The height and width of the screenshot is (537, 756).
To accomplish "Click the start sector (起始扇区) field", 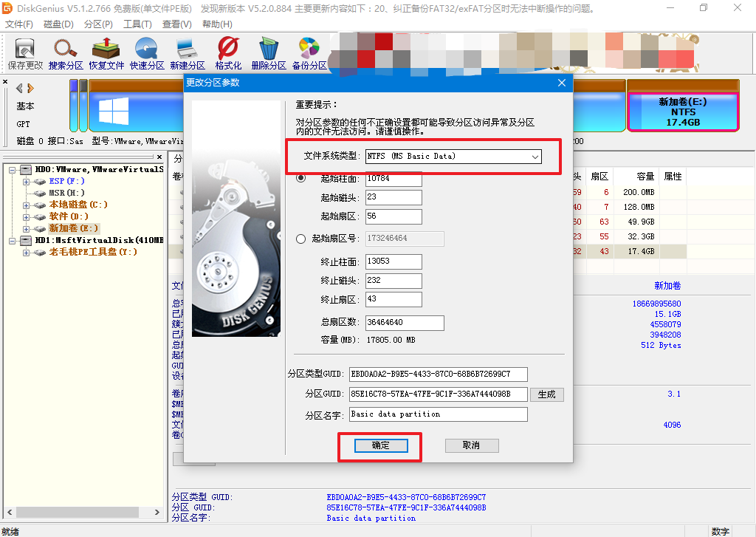I will [394, 216].
